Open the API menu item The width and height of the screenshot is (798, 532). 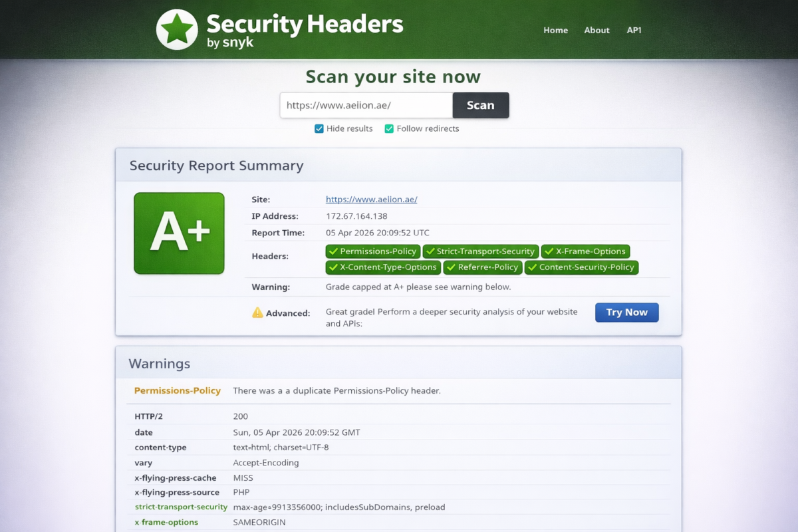coord(634,30)
